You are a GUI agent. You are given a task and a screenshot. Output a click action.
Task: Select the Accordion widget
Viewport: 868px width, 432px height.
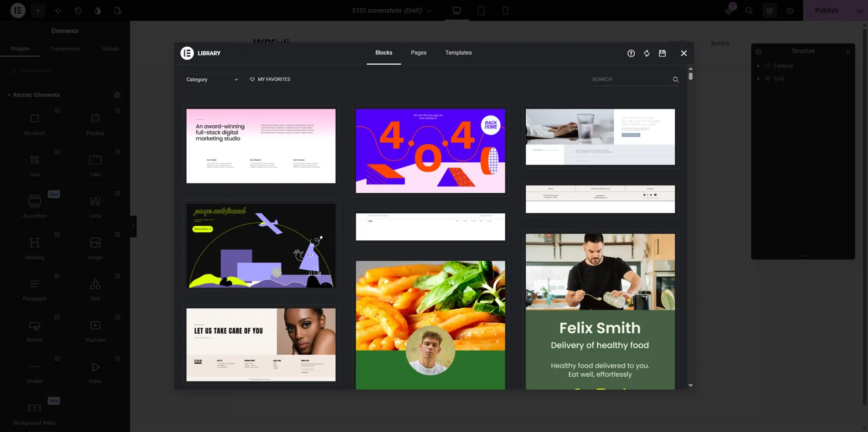tap(35, 207)
